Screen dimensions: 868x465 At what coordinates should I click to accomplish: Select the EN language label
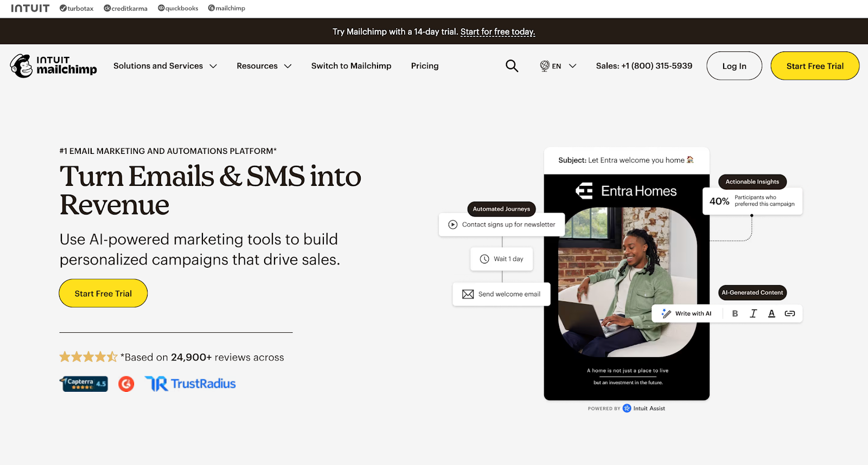pyautogui.click(x=557, y=66)
